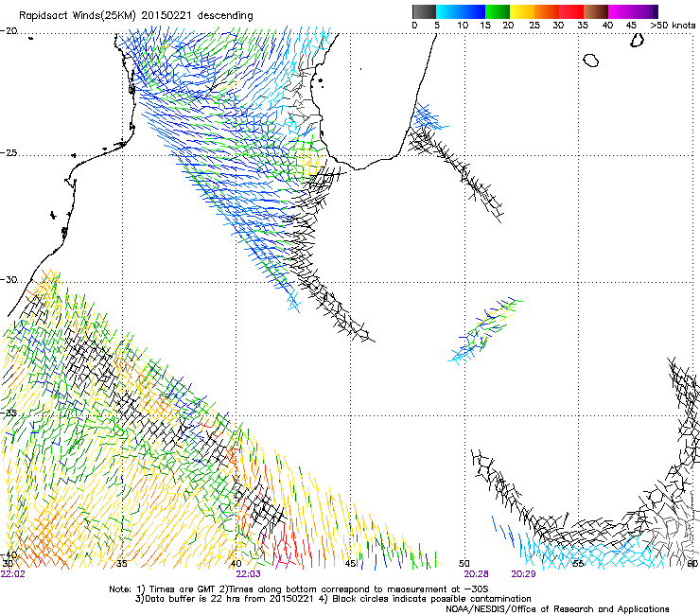Click the 'Rapidsact Winds(25KM) 20150221 descending' title

click(136, 16)
